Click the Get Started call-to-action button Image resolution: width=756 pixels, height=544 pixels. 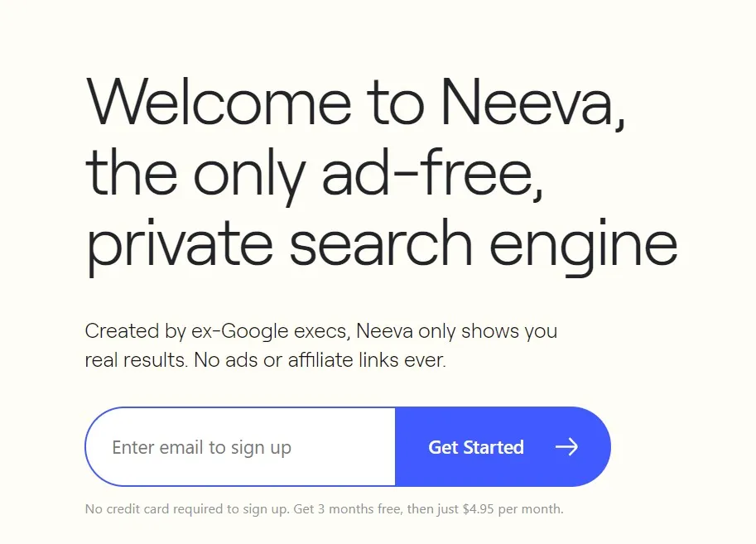503,447
